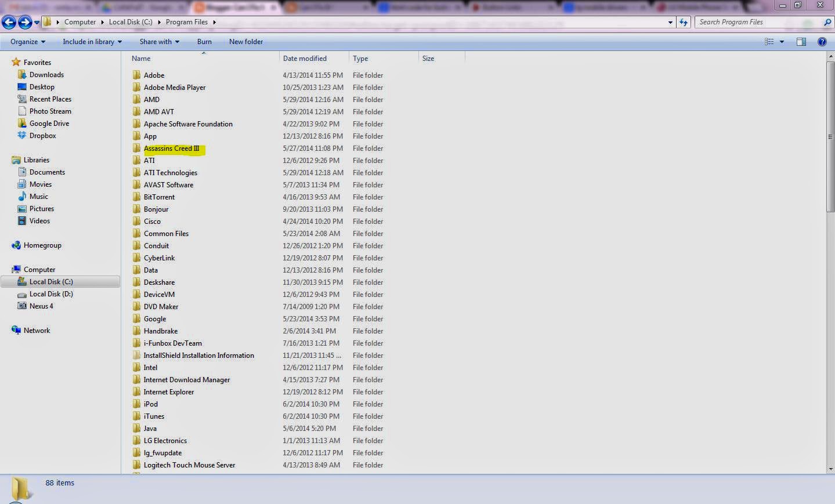This screenshot has height=504, width=835.
Task: Click the change view icon
Action: (x=769, y=42)
